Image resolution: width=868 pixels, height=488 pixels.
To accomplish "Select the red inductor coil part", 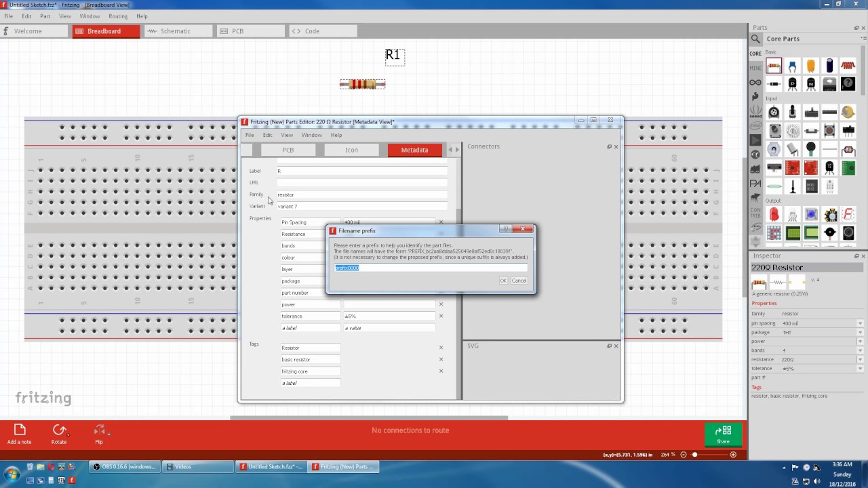I will [x=848, y=66].
